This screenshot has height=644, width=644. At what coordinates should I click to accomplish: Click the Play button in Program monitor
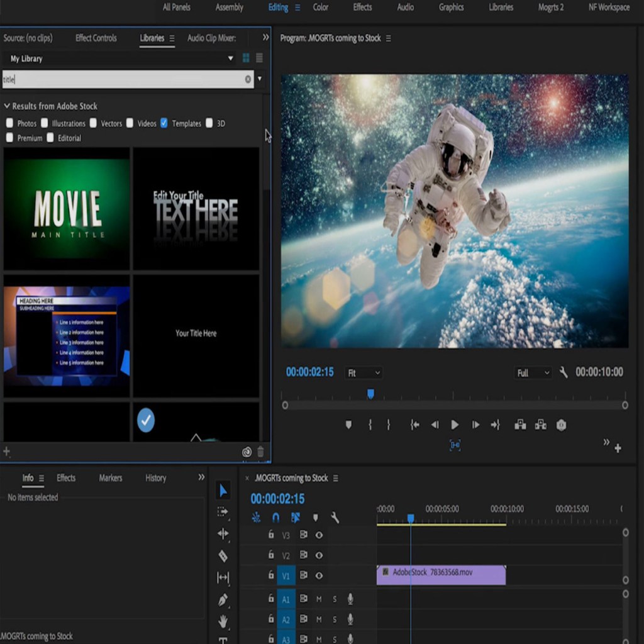(455, 425)
